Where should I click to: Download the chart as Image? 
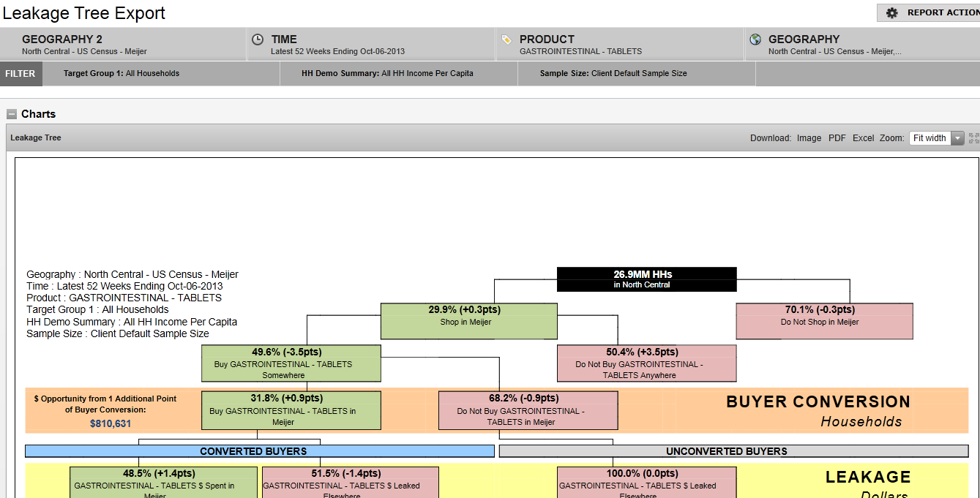pos(809,138)
